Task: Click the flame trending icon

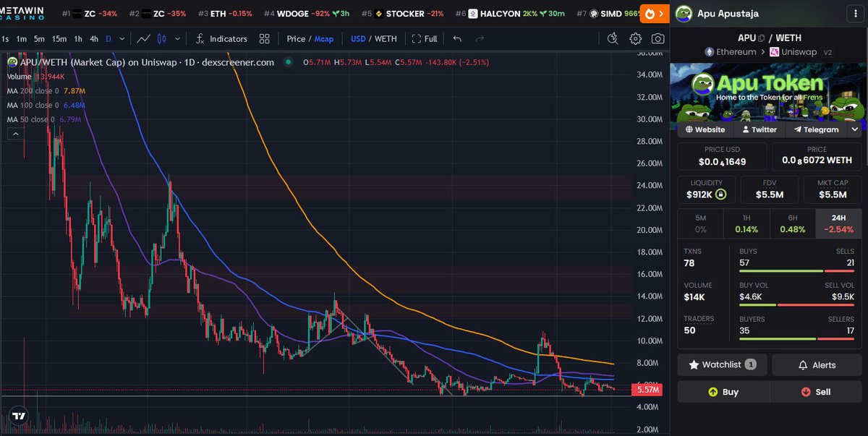Action: [x=650, y=13]
